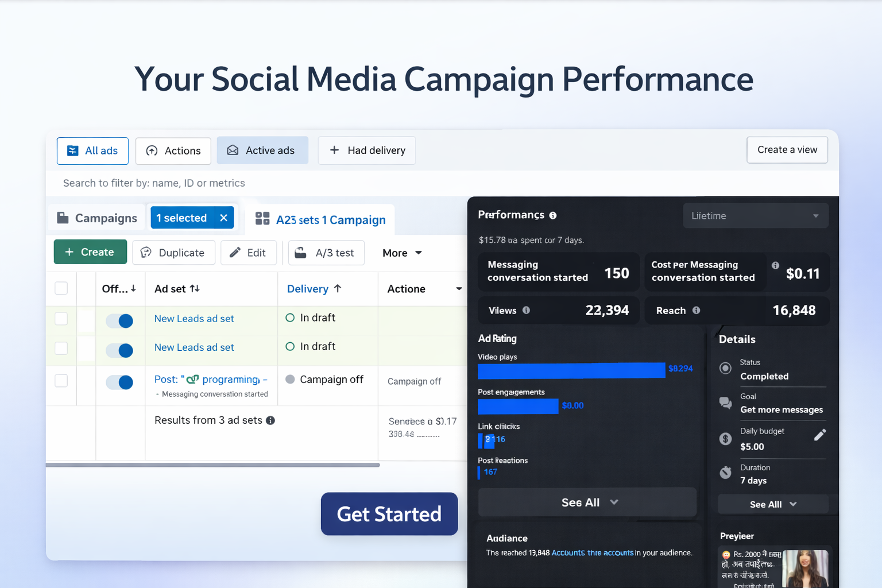The width and height of the screenshot is (882, 588).
Task: Check the select-all checkbox in the table header
Action: [61, 288]
